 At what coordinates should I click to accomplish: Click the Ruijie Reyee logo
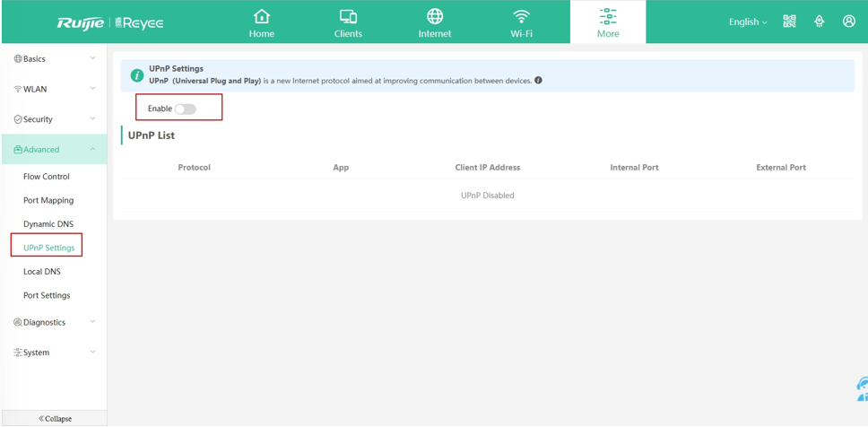point(110,22)
